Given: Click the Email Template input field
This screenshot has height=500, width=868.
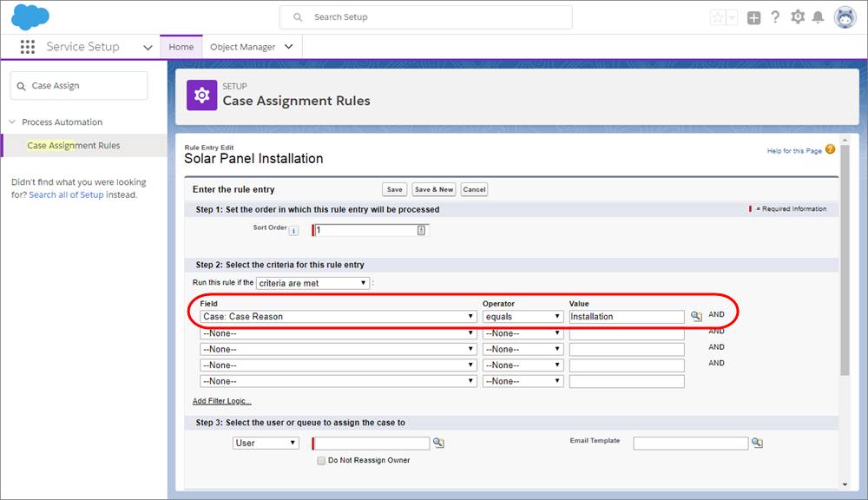Looking at the screenshot, I should (691, 443).
